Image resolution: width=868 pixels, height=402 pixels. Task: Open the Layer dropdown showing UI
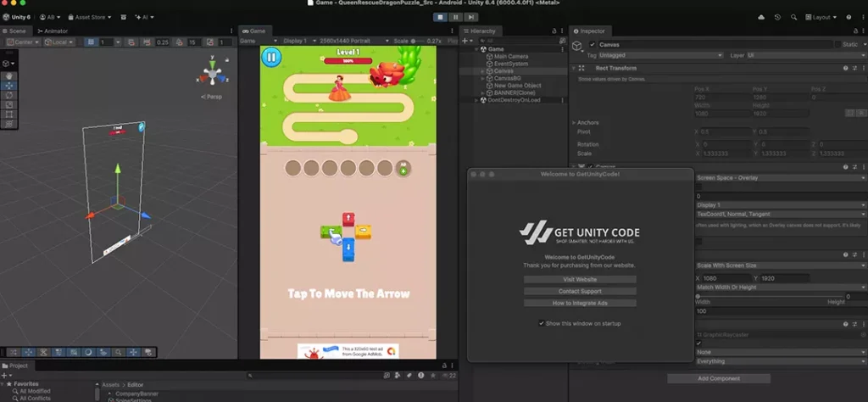click(806, 55)
